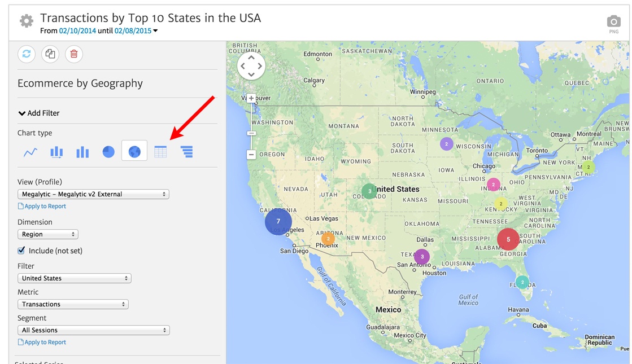Open the All Sessions segment dropdown
Viewport: 632px width, 364px height.
coord(93,330)
